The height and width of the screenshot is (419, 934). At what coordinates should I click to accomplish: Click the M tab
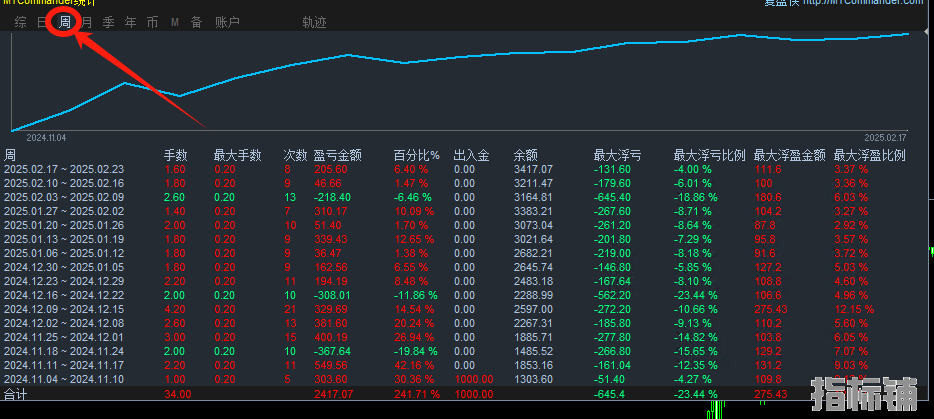tap(174, 22)
